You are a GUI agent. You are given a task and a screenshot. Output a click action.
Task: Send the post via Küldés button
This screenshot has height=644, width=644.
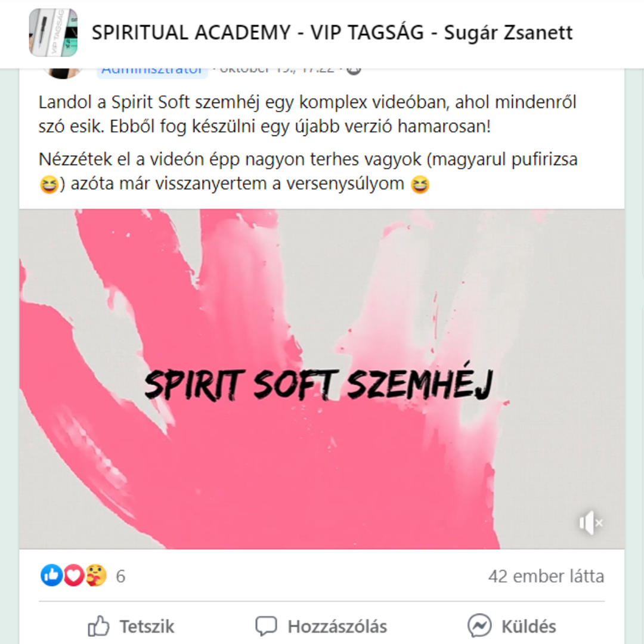point(512,626)
